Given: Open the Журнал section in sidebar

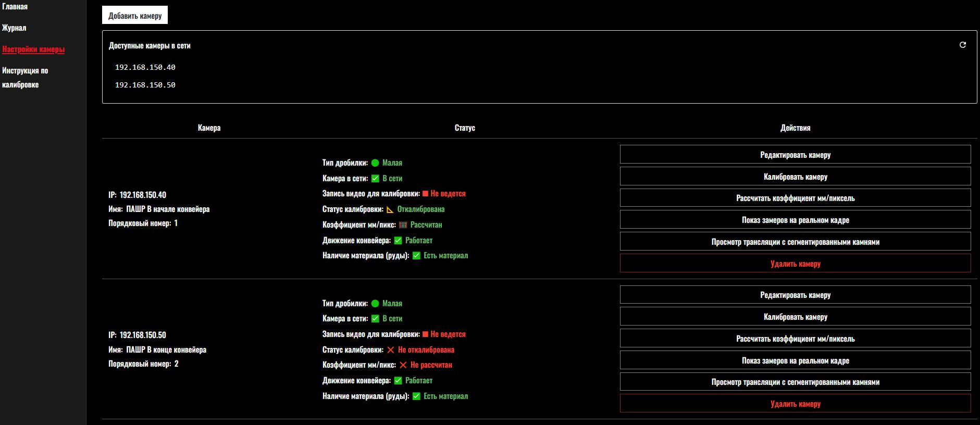Looking at the screenshot, I should 14,28.
